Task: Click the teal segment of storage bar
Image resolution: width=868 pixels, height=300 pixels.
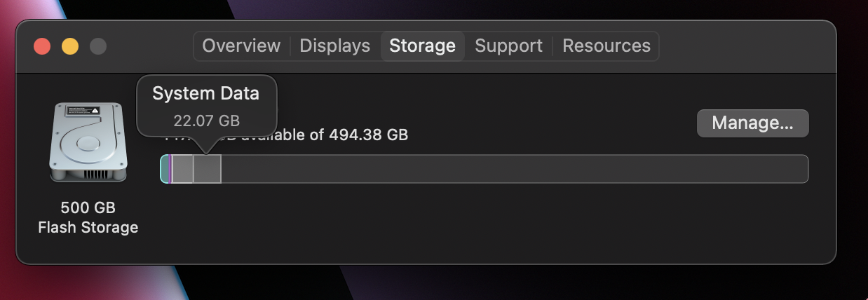Action: 165,170
